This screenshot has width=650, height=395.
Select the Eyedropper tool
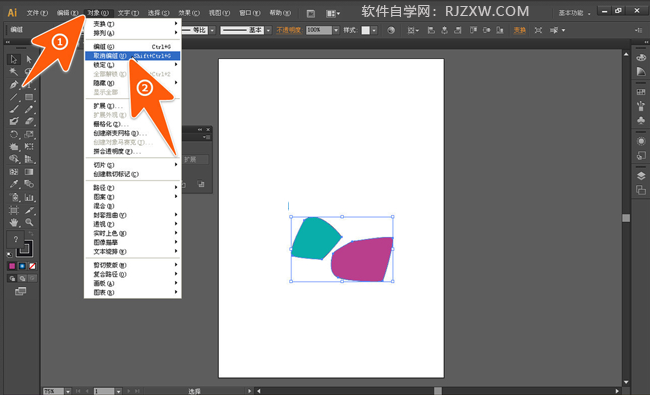coord(13,184)
